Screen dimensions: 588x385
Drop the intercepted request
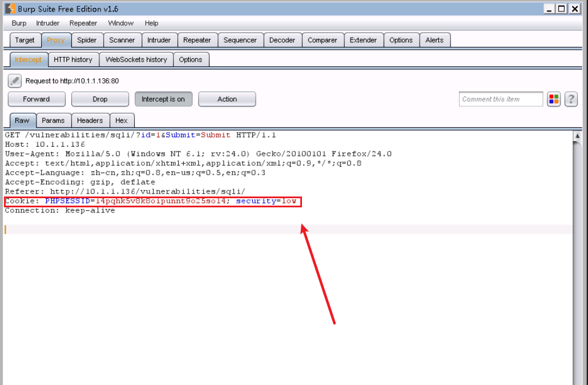coord(100,99)
